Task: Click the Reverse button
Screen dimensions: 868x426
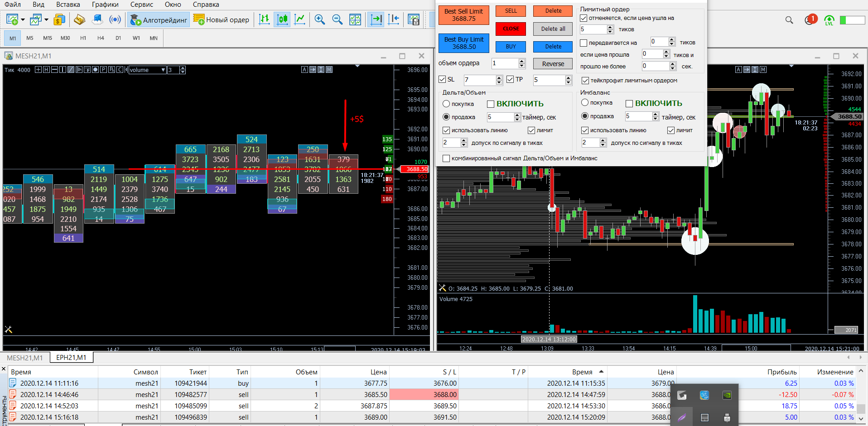Action: [553, 64]
